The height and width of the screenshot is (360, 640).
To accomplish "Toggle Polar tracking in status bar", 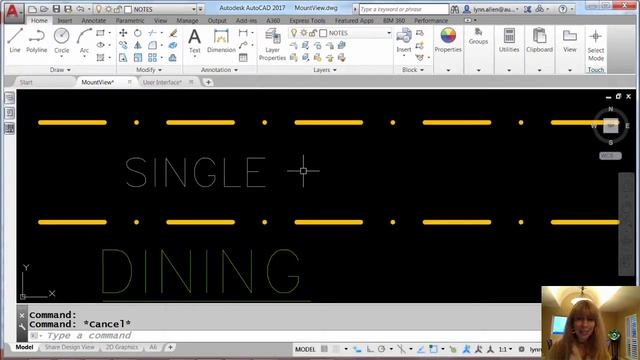I will 382,349.
